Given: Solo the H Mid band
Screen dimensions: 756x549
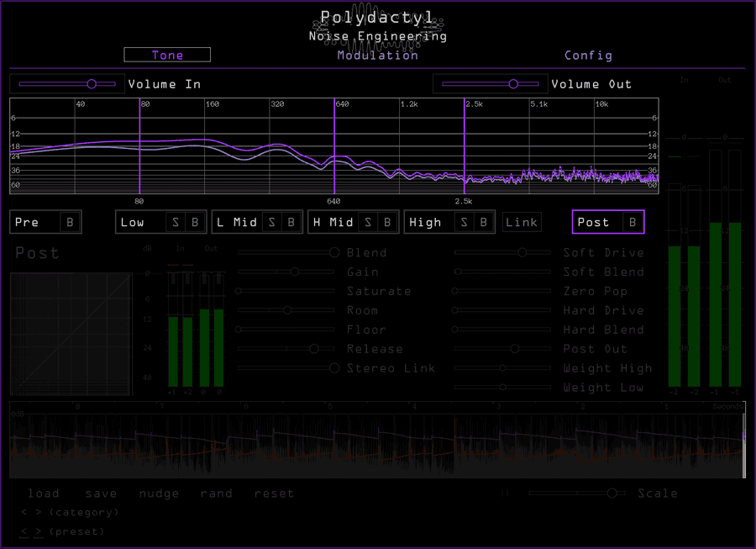Looking at the screenshot, I should pos(368,223).
